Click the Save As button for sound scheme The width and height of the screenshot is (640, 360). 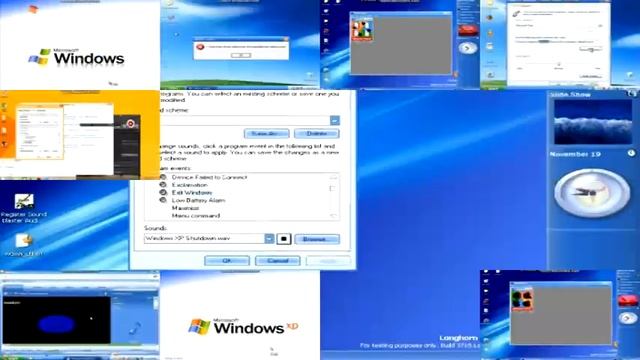tap(267, 133)
